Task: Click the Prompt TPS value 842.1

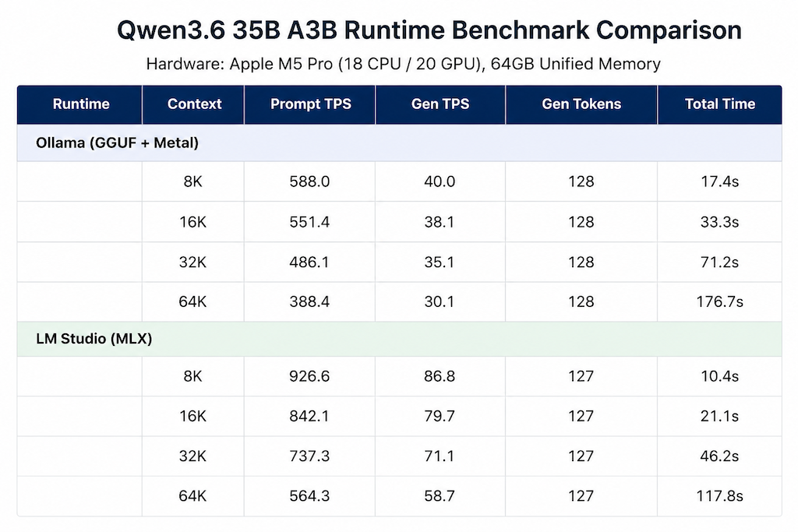Action: pyautogui.click(x=309, y=416)
